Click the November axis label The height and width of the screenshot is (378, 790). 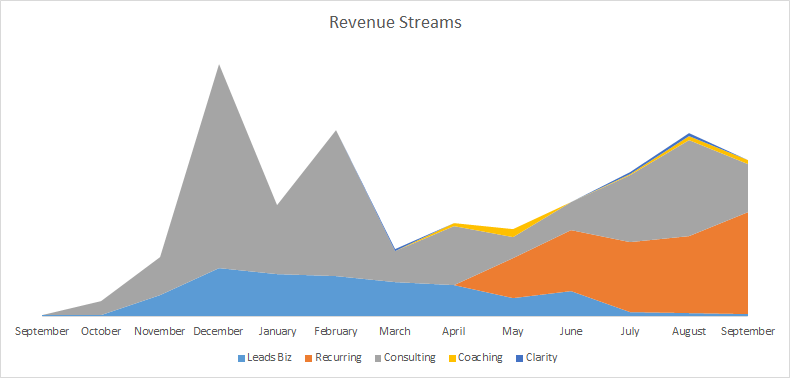(x=160, y=332)
